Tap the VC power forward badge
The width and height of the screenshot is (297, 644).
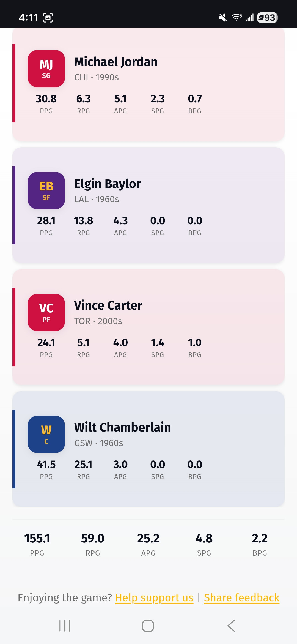click(46, 312)
